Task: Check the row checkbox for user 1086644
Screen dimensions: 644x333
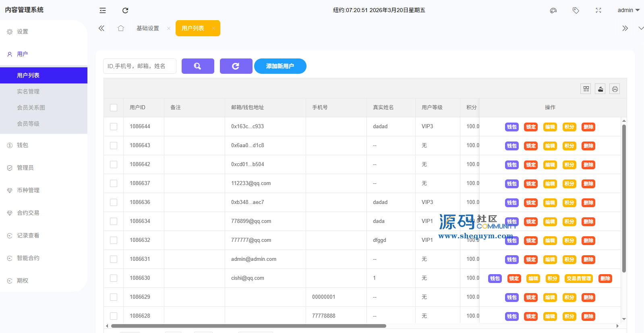Action: pyautogui.click(x=114, y=127)
